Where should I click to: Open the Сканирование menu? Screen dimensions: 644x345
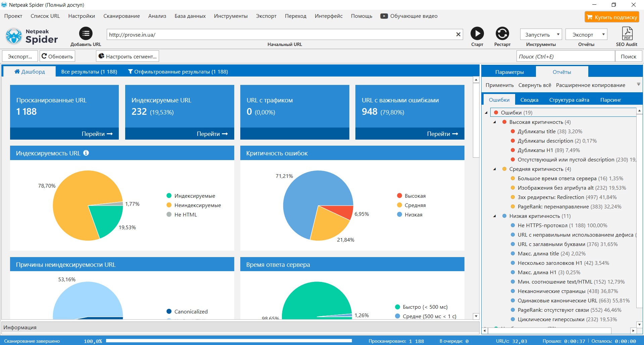click(x=121, y=16)
